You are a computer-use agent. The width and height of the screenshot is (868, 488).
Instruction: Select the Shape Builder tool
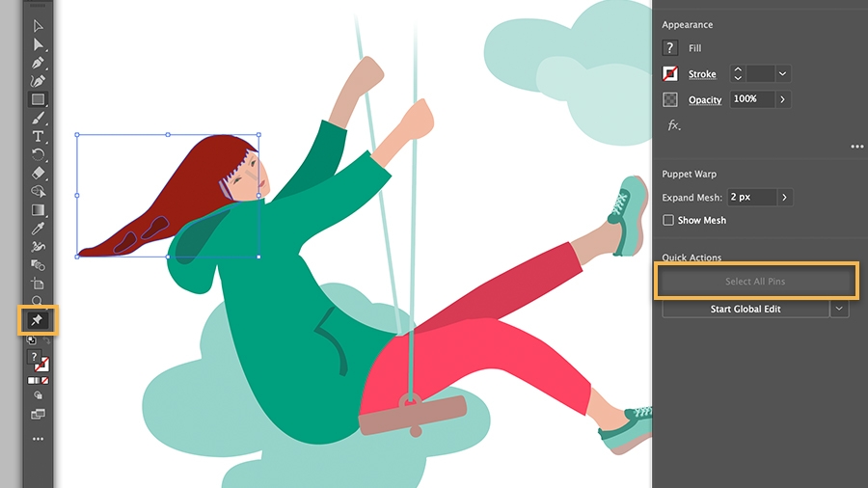[38, 191]
